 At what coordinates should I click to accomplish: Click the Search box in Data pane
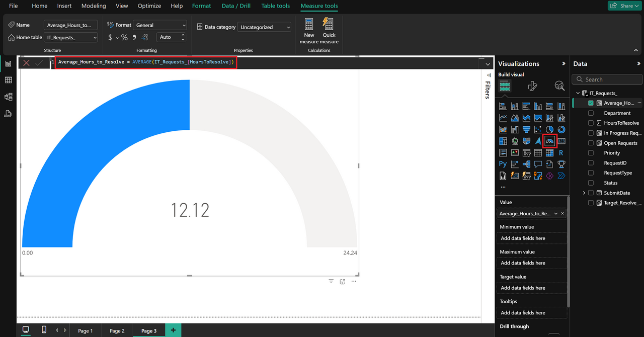click(607, 79)
